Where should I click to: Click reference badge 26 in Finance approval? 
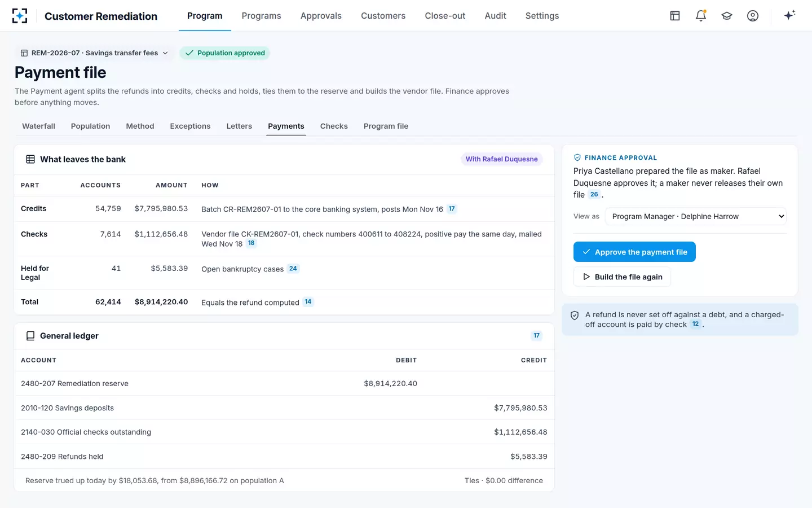[594, 195]
